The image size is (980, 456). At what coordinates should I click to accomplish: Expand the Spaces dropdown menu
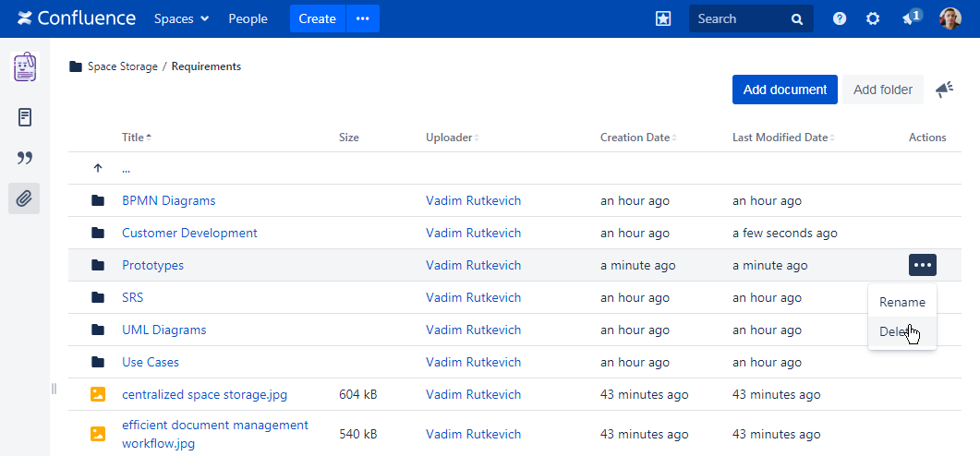point(181,18)
